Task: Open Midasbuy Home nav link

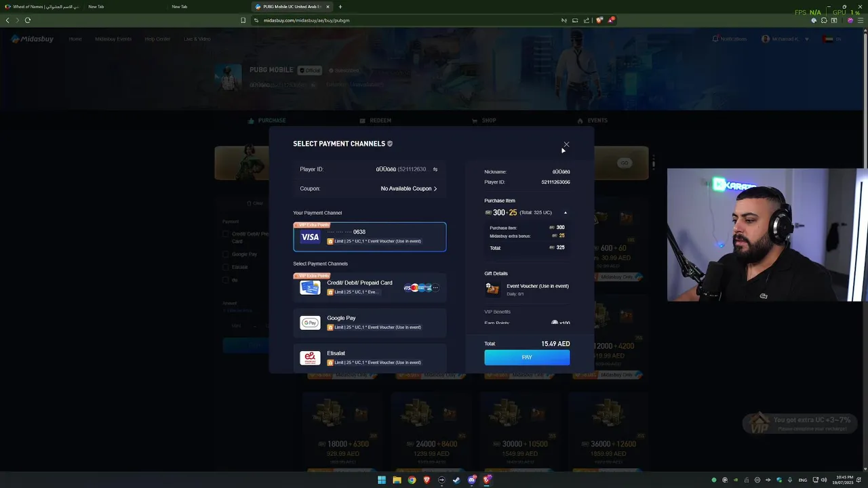Action: [x=75, y=39]
